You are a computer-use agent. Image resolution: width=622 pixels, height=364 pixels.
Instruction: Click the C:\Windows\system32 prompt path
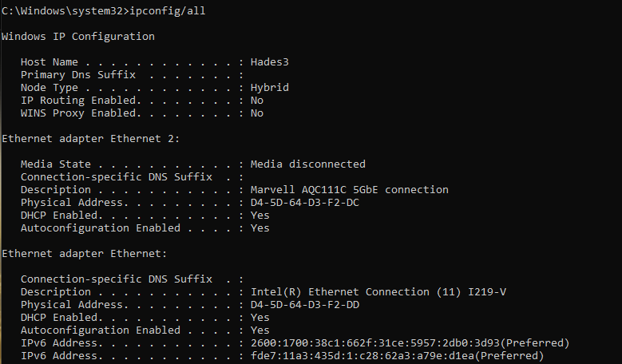(x=62, y=11)
